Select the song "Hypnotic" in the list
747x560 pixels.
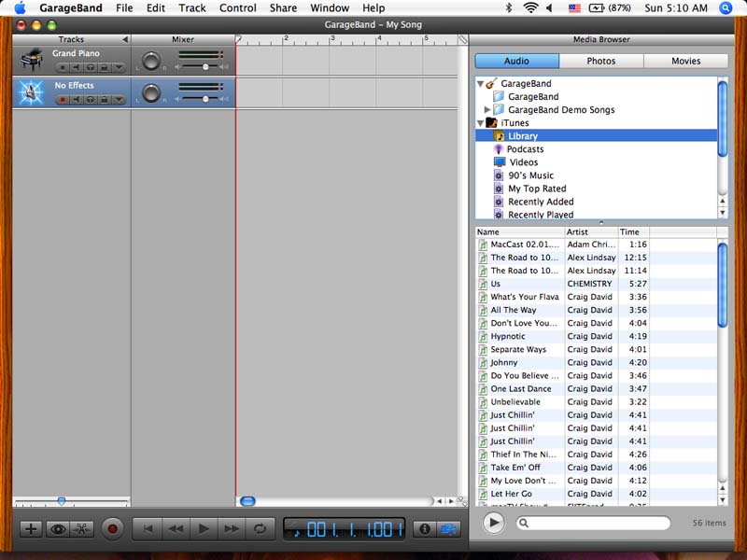pyautogui.click(x=596, y=337)
